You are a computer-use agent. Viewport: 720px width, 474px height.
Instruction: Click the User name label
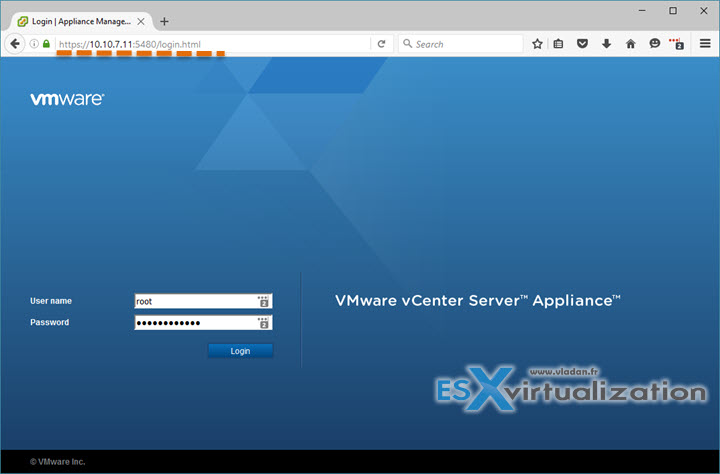pyautogui.click(x=51, y=301)
